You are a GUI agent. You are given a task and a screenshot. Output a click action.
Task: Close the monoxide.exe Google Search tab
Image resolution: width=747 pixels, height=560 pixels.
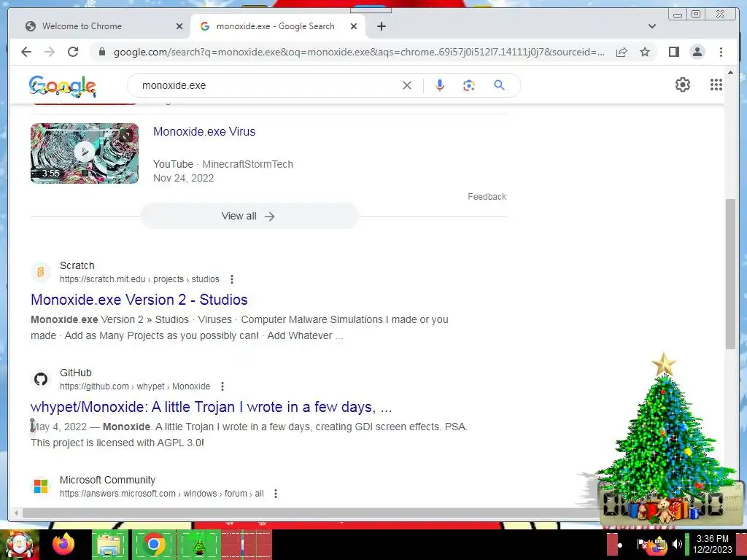pyautogui.click(x=354, y=26)
